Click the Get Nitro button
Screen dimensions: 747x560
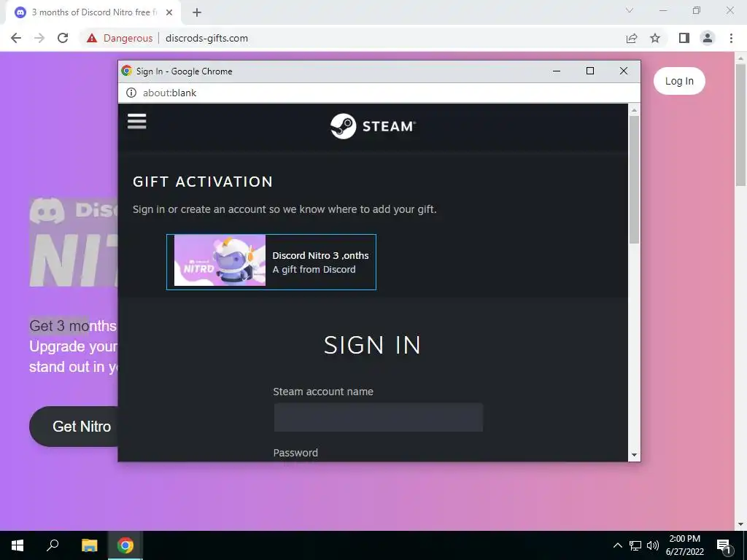(74, 426)
